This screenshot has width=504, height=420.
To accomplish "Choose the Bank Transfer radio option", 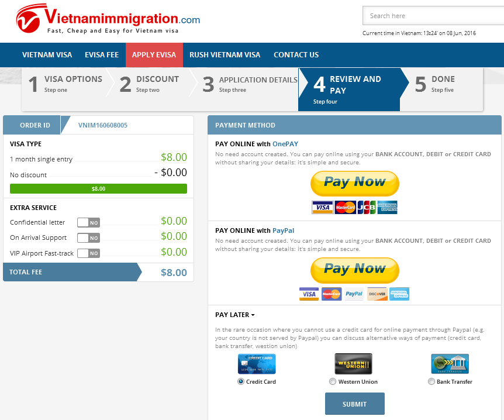I will click(x=431, y=382).
